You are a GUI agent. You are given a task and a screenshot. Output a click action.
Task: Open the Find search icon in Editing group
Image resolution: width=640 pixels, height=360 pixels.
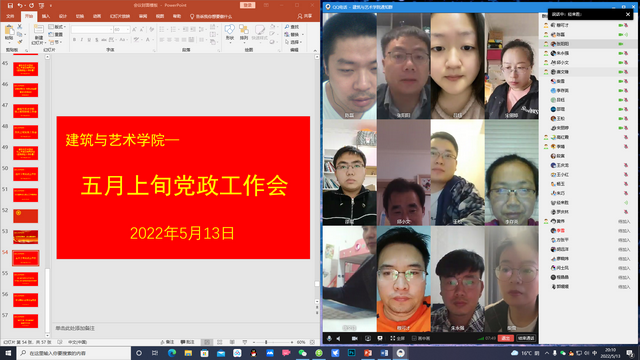(x=292, y=27)
